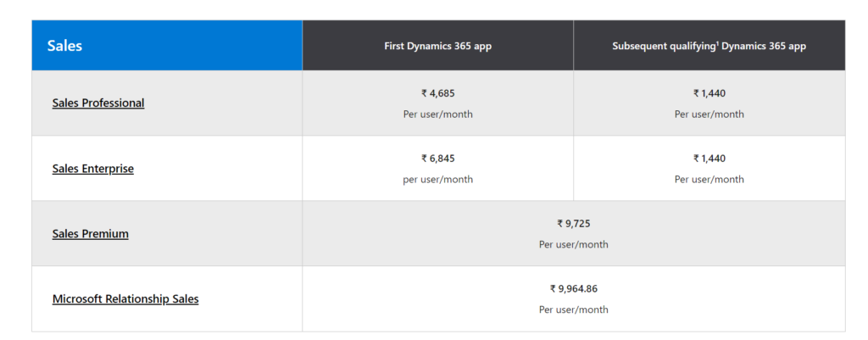868x340 pixels.
Task: Open the Sales Professional link
Action: pyautogui.click(x=98, y=103)
